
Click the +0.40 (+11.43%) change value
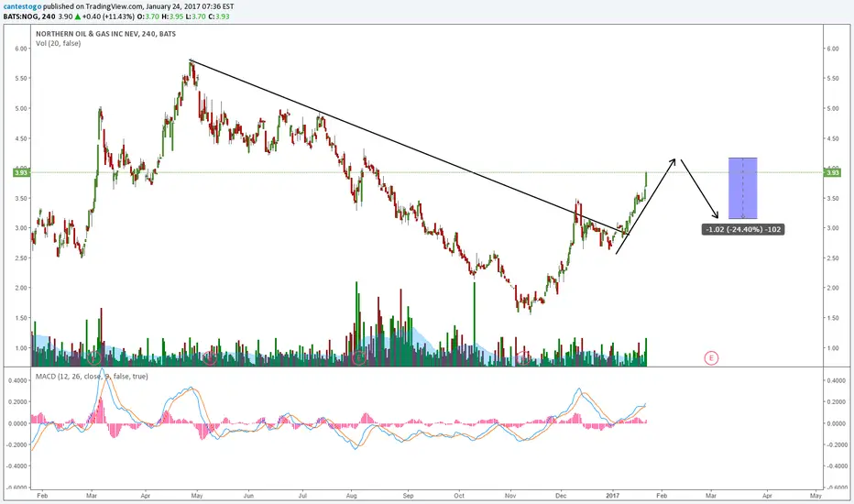108,16
